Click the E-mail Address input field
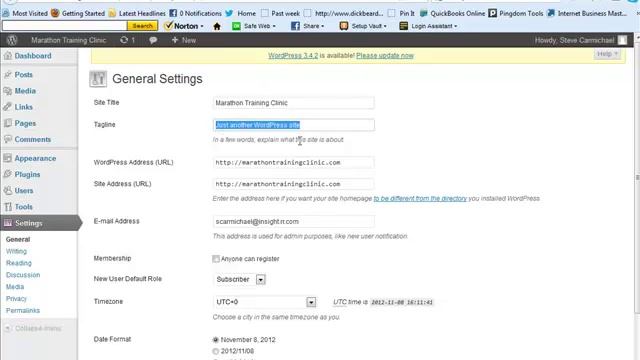Screen dimensions: 640x360 coord(293,222)
